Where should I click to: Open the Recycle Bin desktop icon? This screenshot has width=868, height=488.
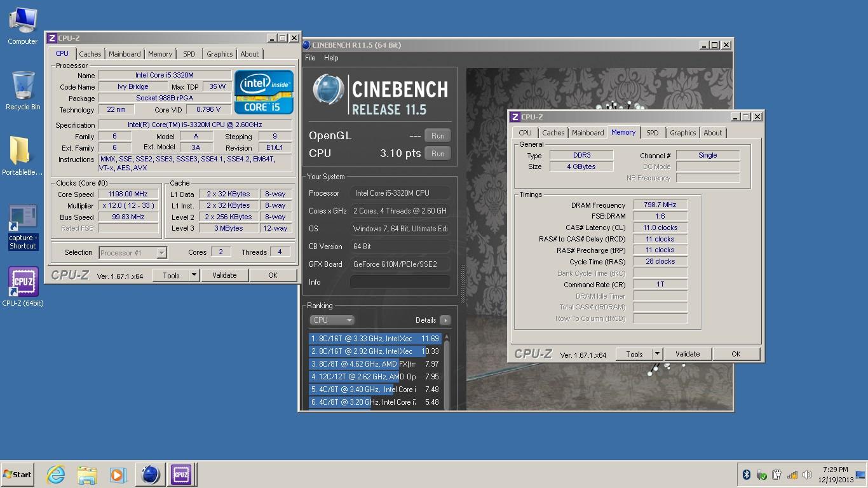23,90
